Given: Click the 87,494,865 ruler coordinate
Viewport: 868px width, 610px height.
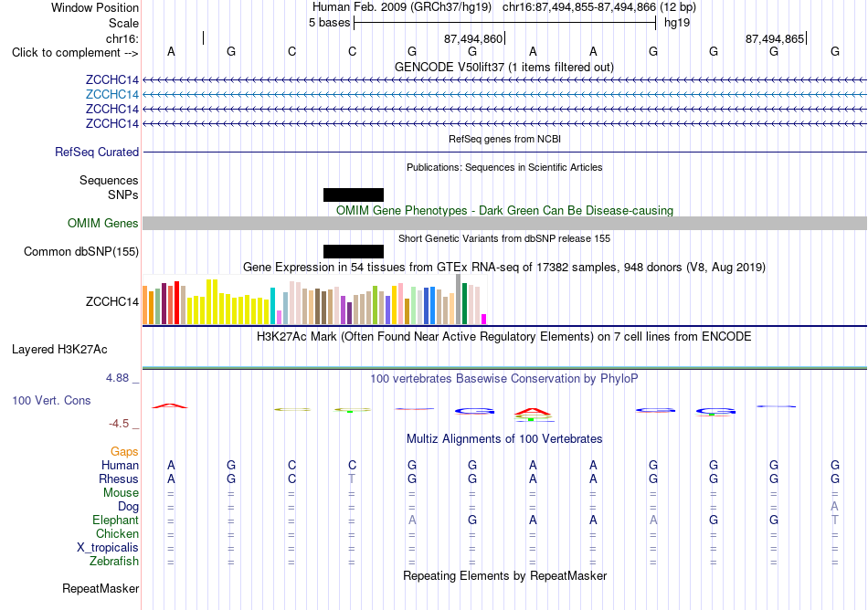Looking at the screenshot, I should [x=775, y=38].
